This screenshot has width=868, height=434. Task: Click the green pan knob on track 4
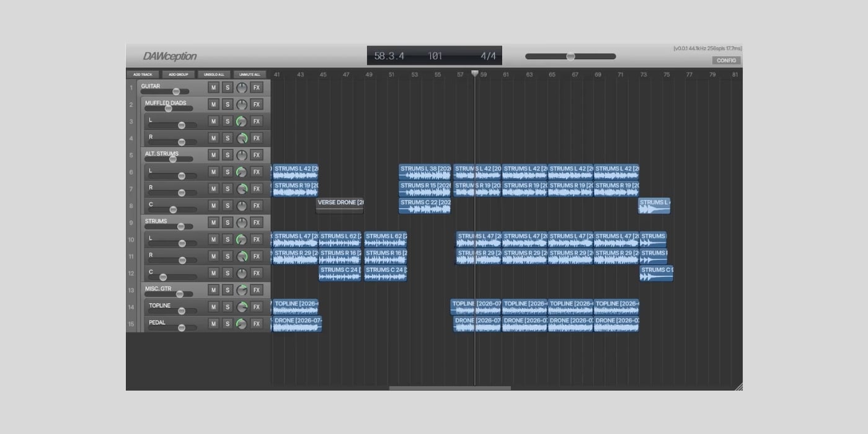pyautogui.click(x=242, y=138)
